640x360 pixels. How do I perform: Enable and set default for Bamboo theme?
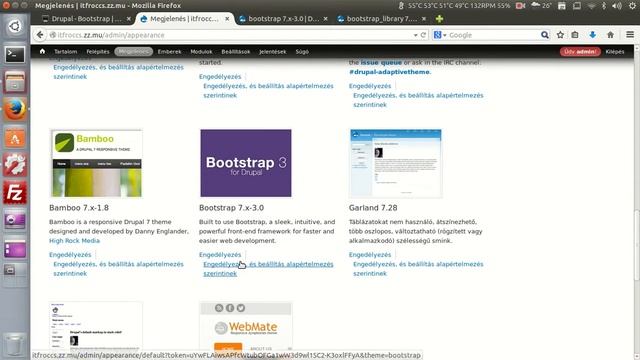pyautogui.click(x=118, y=269)
